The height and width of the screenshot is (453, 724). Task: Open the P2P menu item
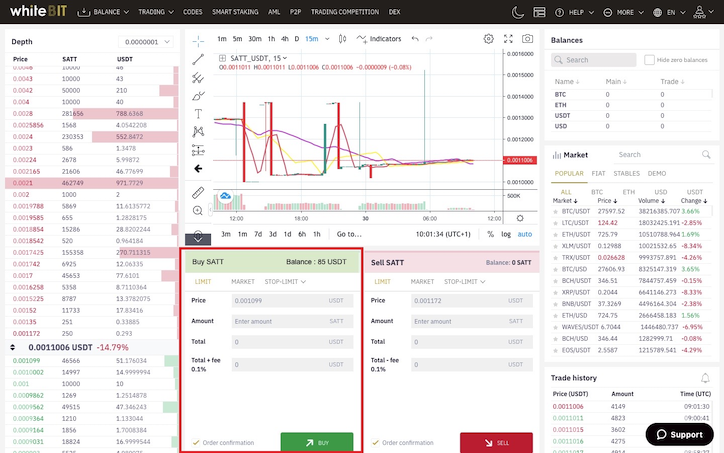[x=296, y=12]
